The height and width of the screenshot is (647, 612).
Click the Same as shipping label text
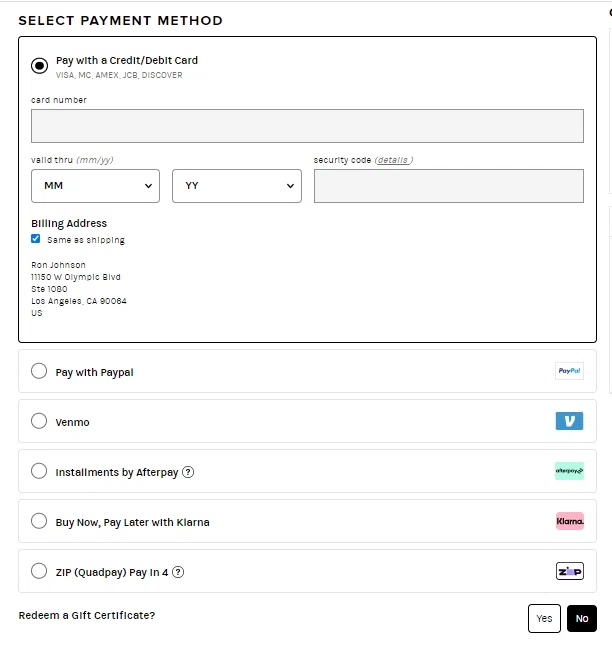click(86, 240)
